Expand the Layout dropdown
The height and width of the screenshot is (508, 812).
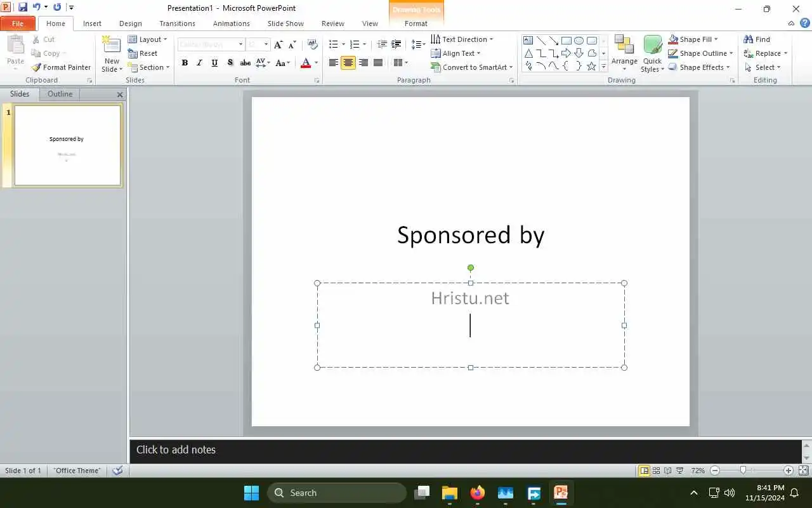click(x=147, y=39)
